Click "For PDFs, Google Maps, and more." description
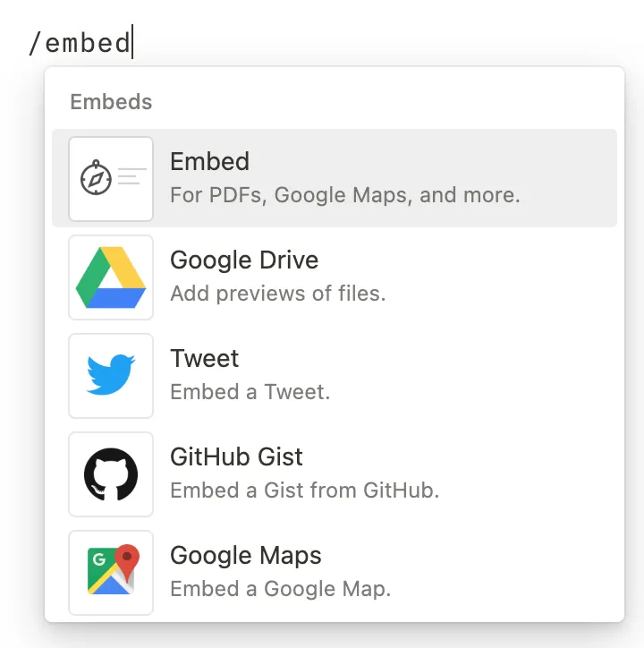 pos(345,195)
